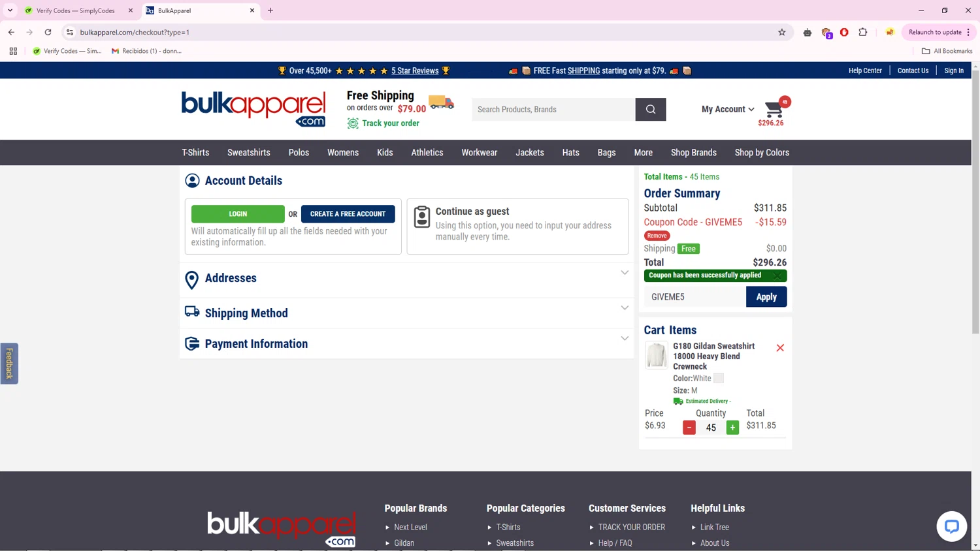Click the SHIPPING link in top banner
Screen dimensions: 980x551
583,71
